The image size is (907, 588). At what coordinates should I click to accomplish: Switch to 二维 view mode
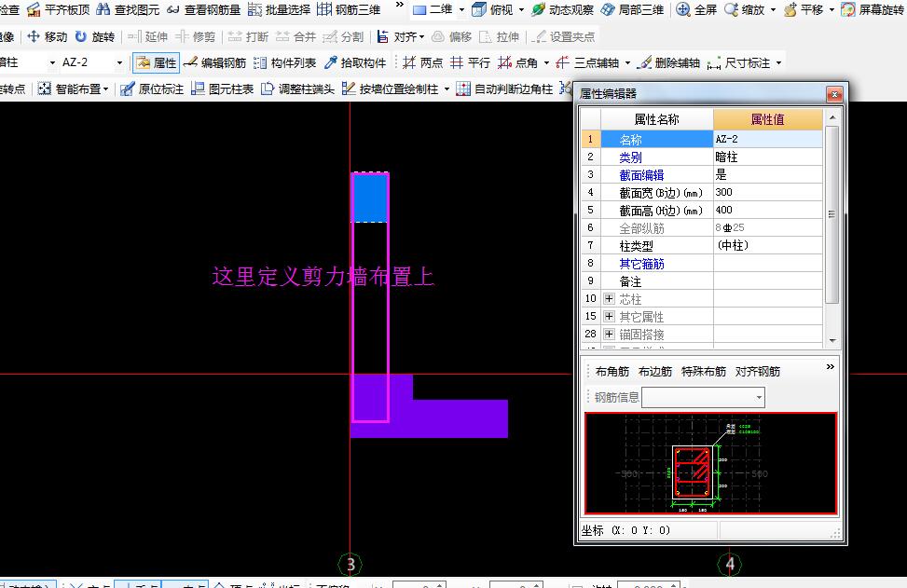pyautogui.click(x=433, y=9)
